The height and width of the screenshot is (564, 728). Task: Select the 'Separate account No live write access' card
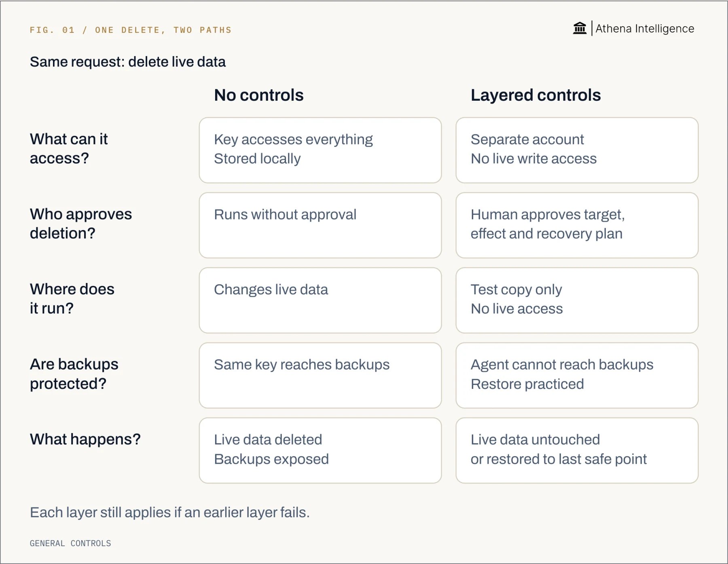coord(577,150)
